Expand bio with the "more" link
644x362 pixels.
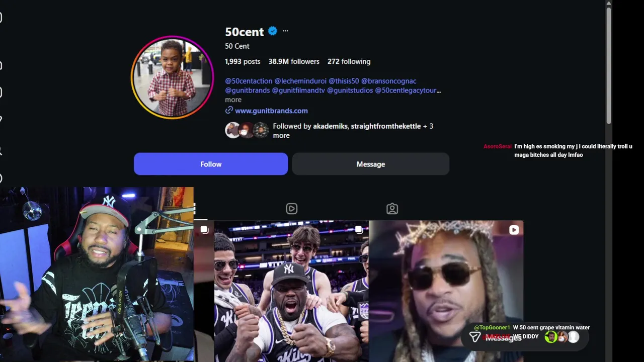pos(233,100)
